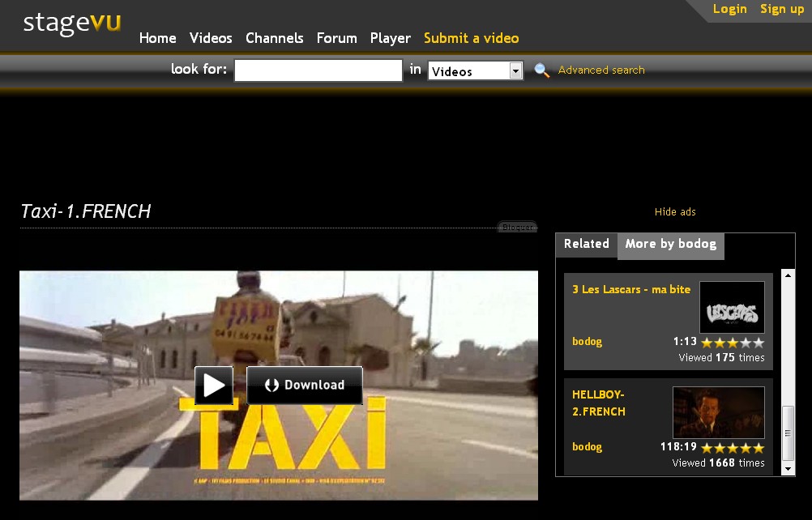
Task: Click the related list scroll down arrow
Action: pyautogui.click(x=788, y=469)
